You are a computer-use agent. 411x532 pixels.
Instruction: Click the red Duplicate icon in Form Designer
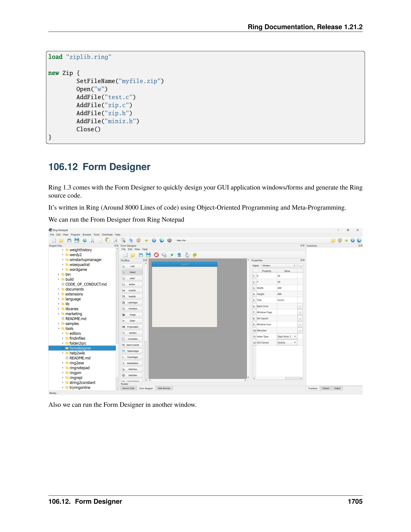(156, 255)
